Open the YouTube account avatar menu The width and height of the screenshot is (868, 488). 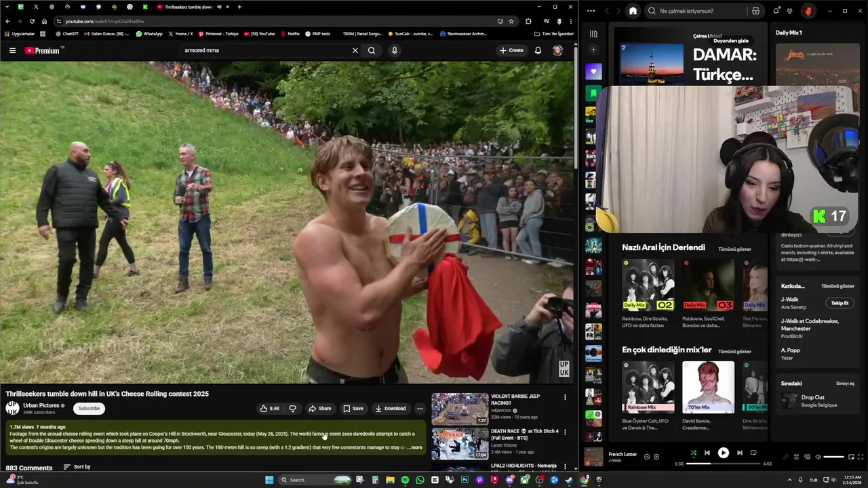[557, 50]
